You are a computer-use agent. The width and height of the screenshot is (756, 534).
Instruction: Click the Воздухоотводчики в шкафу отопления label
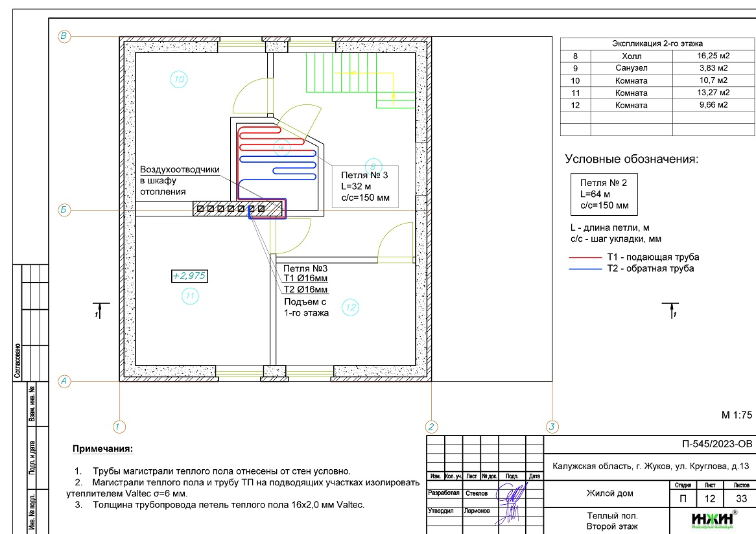pyautogui.click(x=180, y=181)
